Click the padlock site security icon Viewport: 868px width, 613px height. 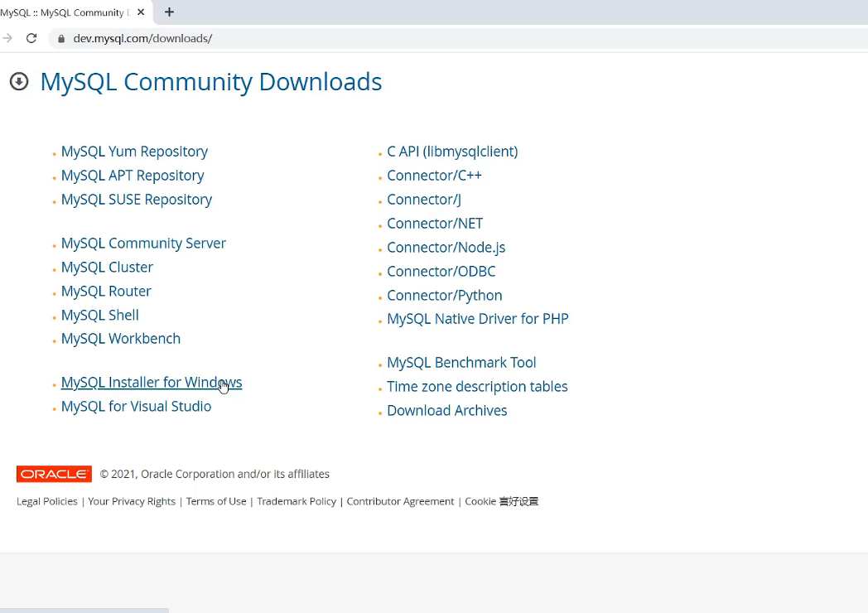[61, 39]
